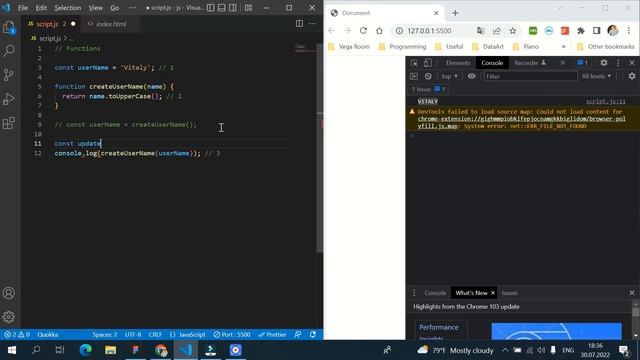Open the DevTools settings gear

(604, 63)
